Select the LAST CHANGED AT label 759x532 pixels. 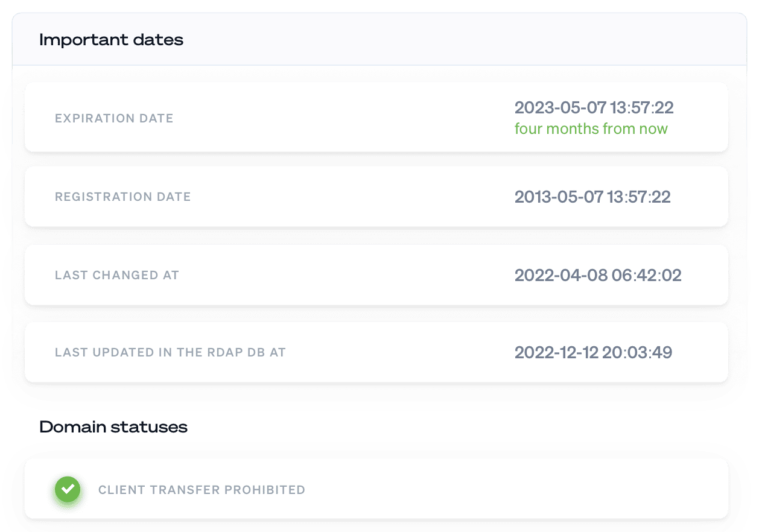click(x=116, y=274)
